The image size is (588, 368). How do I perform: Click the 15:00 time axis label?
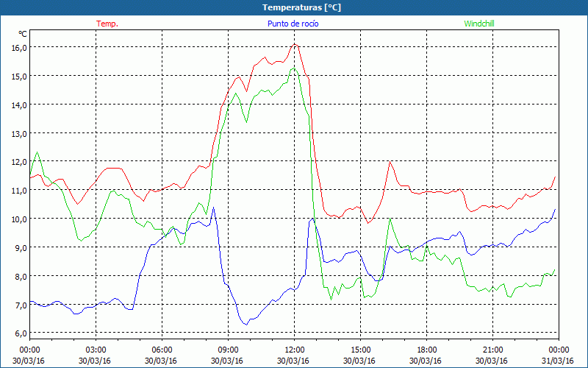pos(360,350)
